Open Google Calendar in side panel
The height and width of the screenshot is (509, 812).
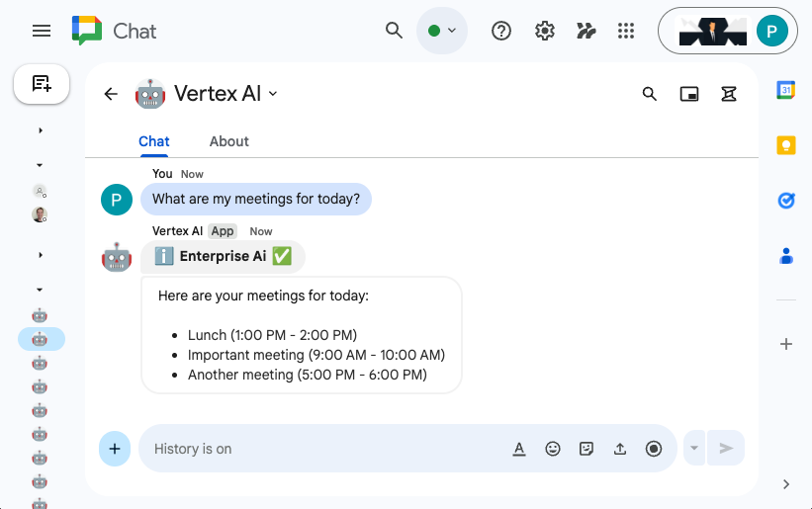786,90
